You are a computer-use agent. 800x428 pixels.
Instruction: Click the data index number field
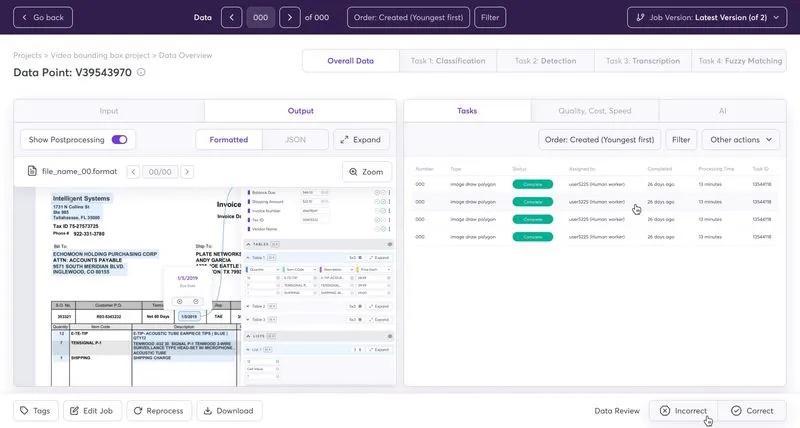click(x=260, y=17)
